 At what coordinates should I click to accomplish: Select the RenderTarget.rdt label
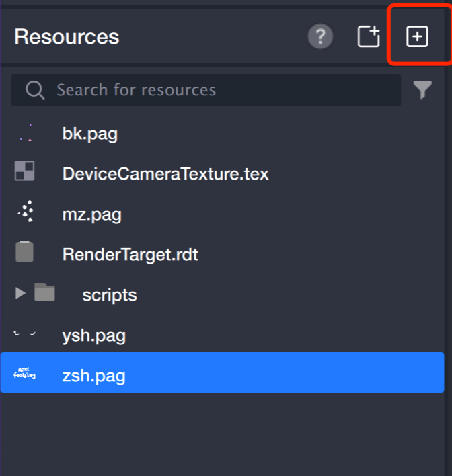[x=130, y=255]
